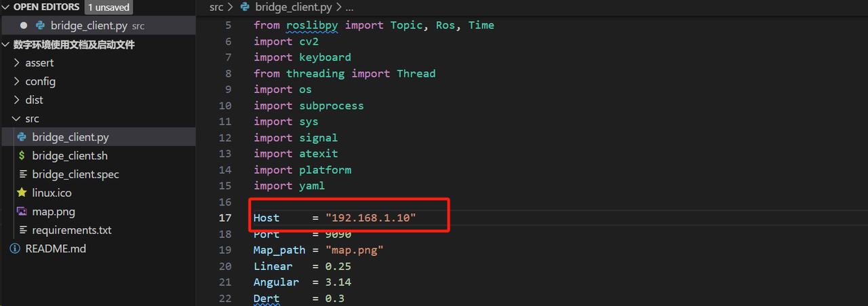Expand the config folder

pyautogui.click(x=17, y=81)
